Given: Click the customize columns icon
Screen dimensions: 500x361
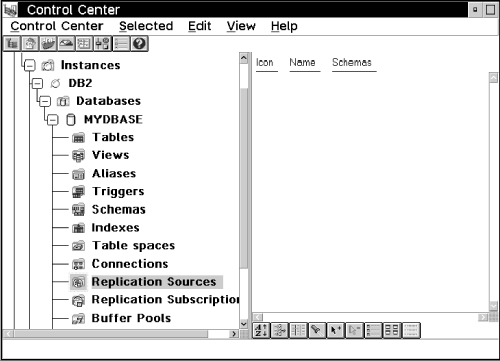Looking at the screenshot, I should pyautogui.click(x=298, y=330).
